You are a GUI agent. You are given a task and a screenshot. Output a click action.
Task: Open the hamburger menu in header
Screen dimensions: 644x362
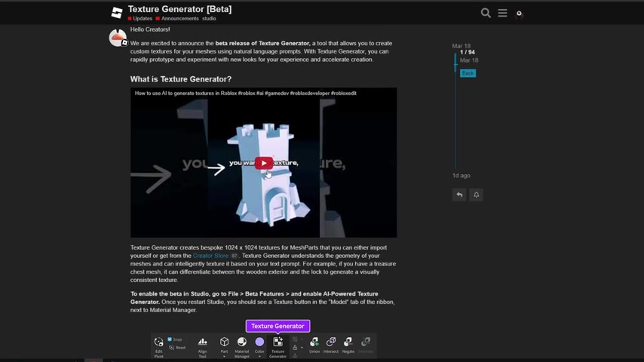coord(502,13)
